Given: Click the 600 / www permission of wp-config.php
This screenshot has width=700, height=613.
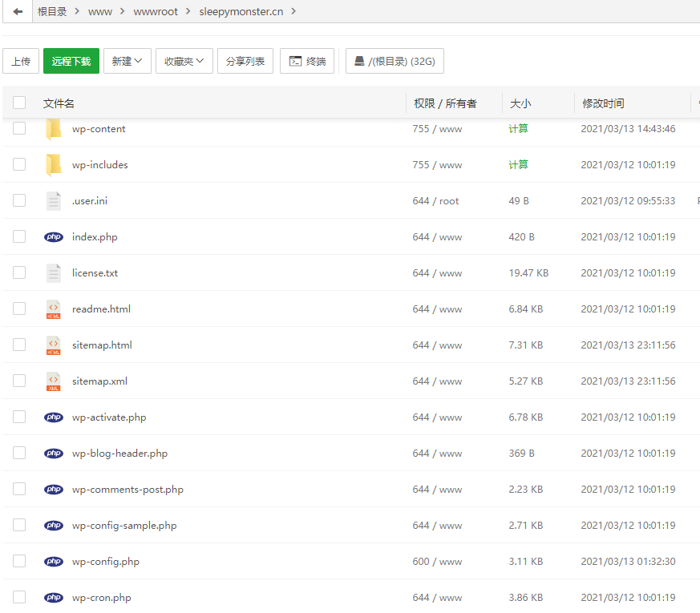Looking at the screenshot, I should [x=437, y=562].
